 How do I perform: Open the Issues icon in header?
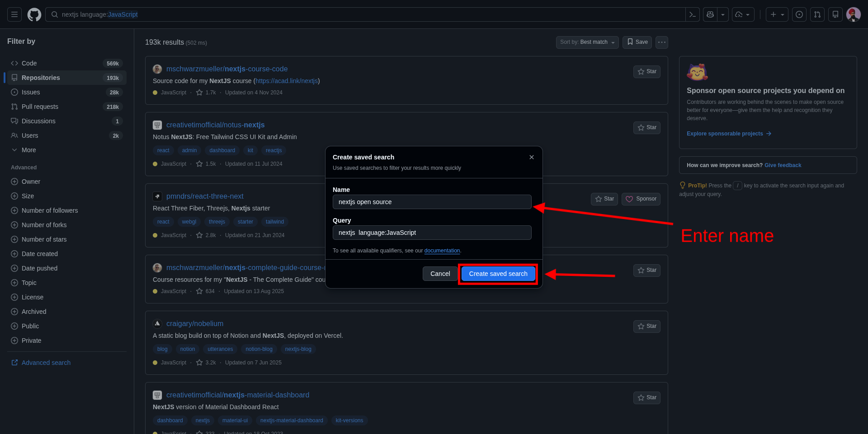pyautogui.click(x=799, y=14)
